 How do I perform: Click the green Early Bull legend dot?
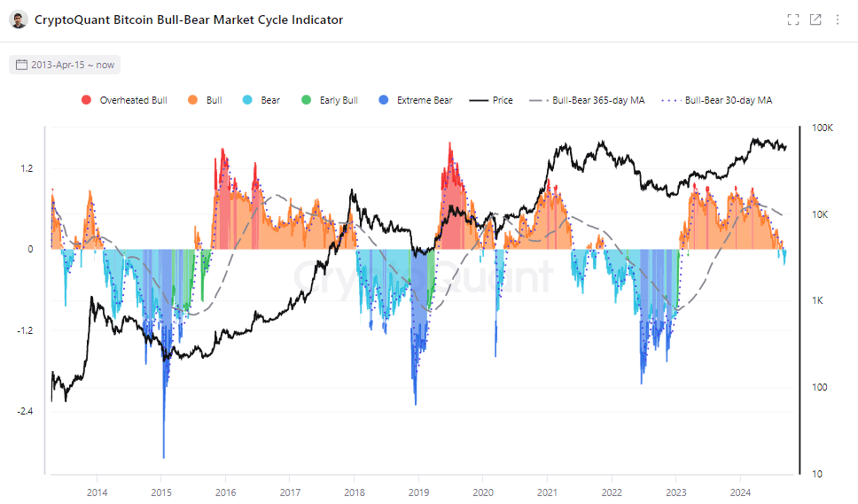coord(307,100)
